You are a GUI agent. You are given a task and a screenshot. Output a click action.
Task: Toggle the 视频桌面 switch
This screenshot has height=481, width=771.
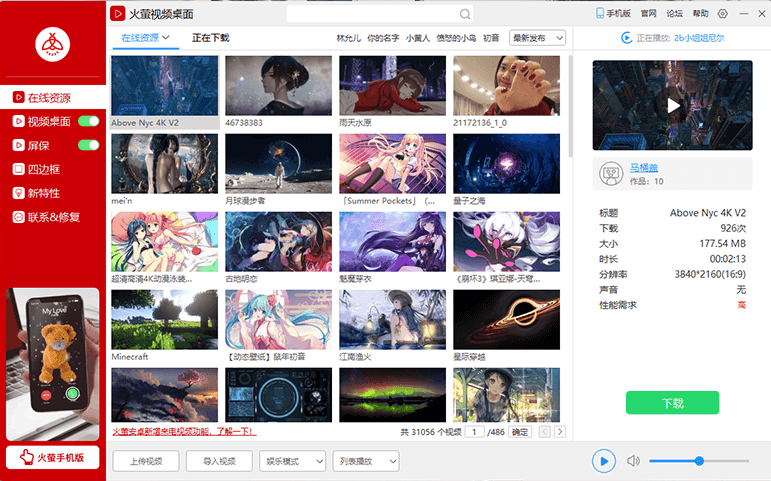pyautogui.click(x=89, y=121)
